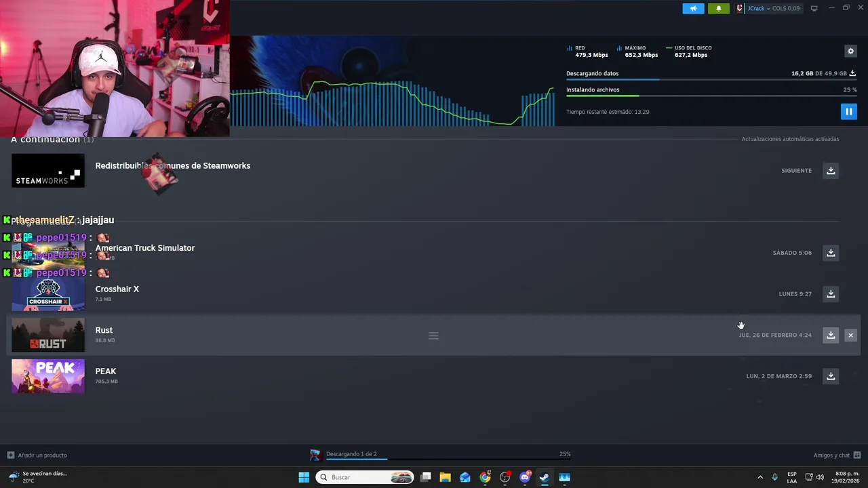The width and height of the screenshot is (868, 488).
Task: Click the USO DEL DISCO value
Action: [x=691, y=55]
